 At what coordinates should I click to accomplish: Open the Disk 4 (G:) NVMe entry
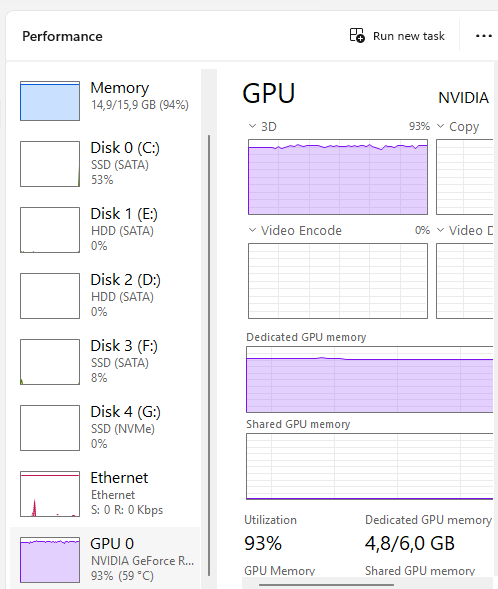[105, 428]
